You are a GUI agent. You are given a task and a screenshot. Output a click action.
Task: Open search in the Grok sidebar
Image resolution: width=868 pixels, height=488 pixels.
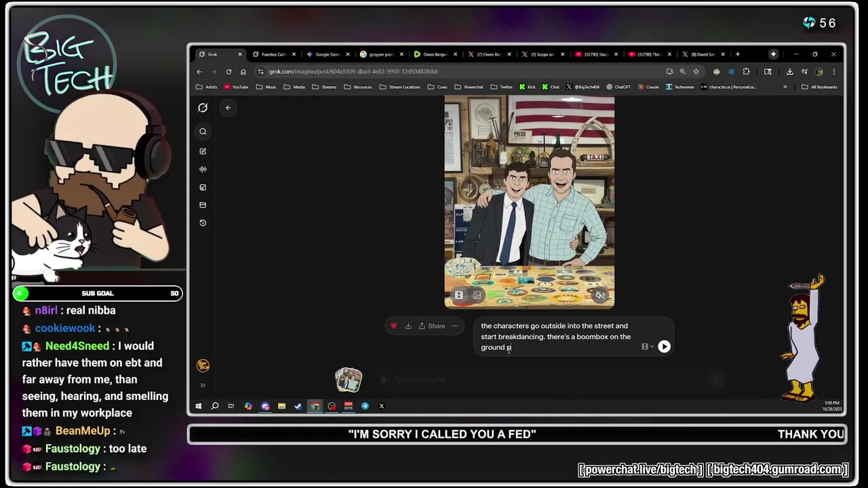click(203, 131)
